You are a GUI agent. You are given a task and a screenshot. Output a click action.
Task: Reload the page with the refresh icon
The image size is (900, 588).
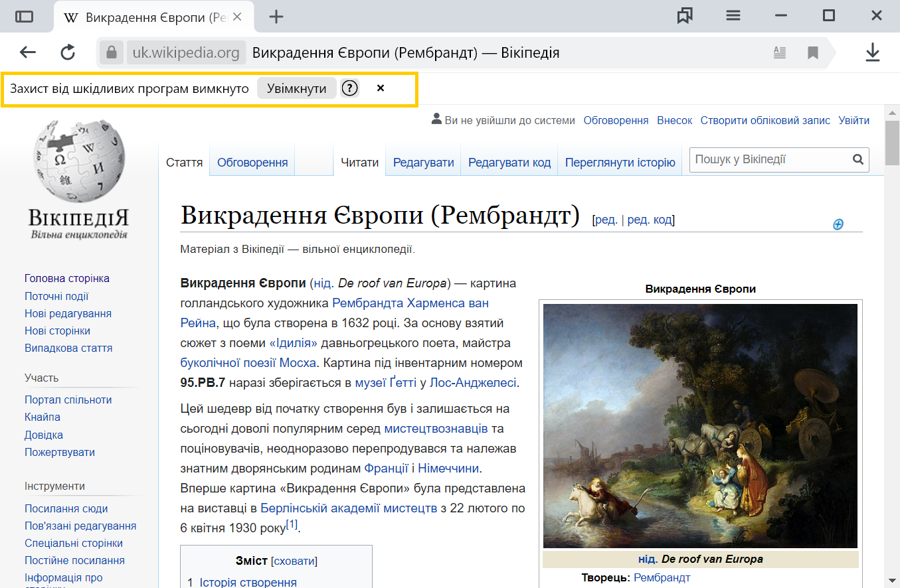pyautogui.click(x=68, y=52)
